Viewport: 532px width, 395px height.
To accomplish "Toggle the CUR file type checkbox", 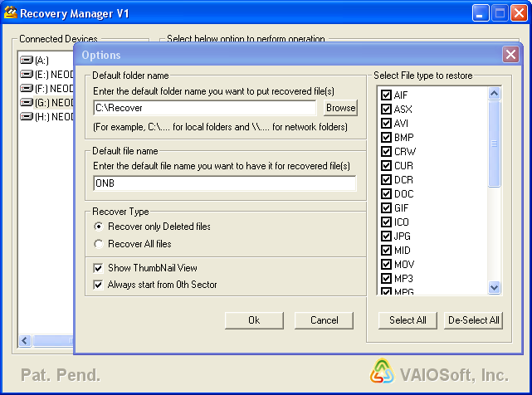I will (386, 165).
